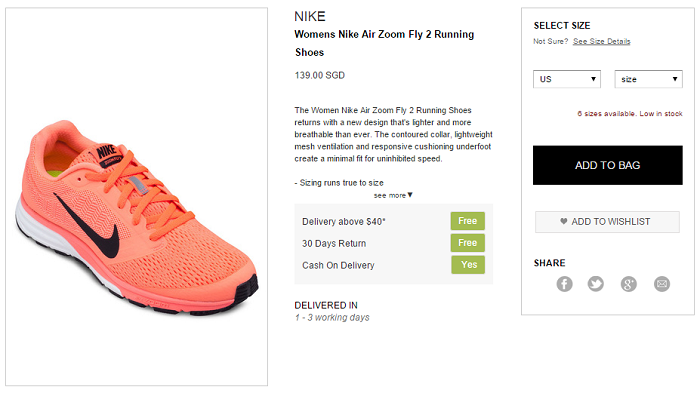
Task: Click the ADD TO BAG button
Action: point(608,165)
